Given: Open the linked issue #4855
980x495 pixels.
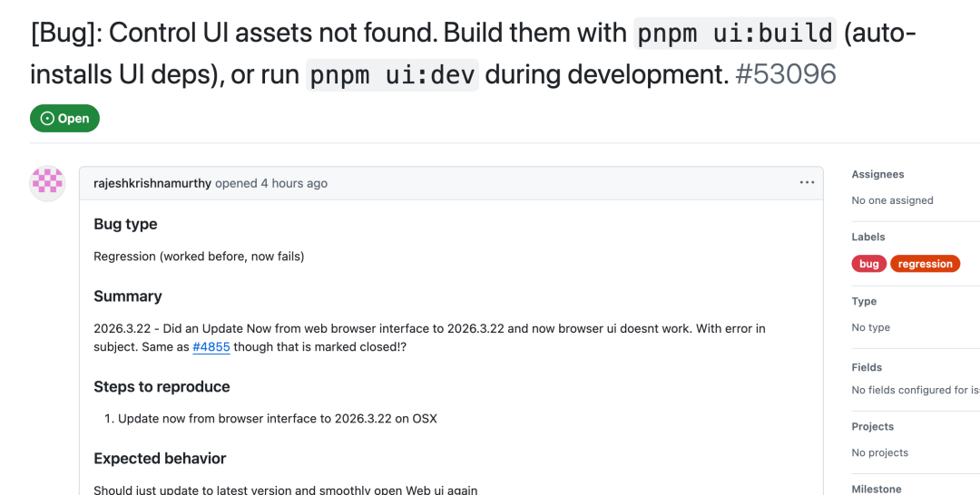Looking at the screenshot, I should (211, 346).
